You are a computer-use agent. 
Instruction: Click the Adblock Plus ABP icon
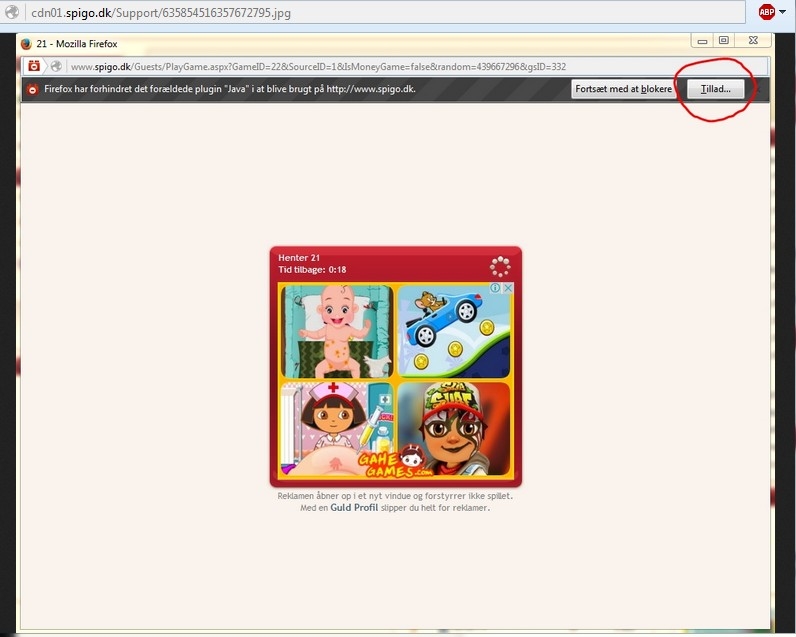[766, 12]
